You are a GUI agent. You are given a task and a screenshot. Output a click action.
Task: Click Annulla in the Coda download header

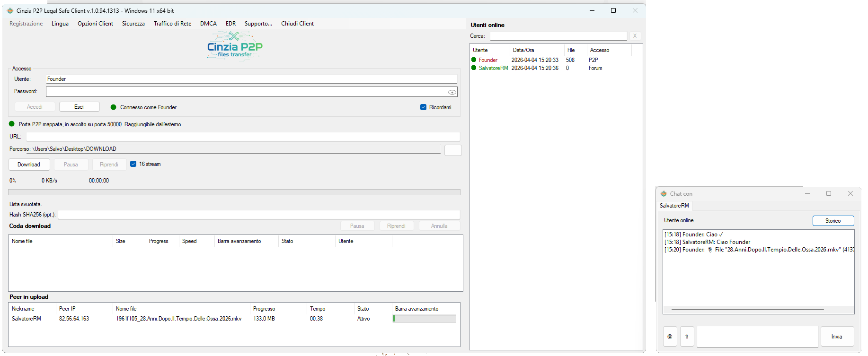(439, 226)
